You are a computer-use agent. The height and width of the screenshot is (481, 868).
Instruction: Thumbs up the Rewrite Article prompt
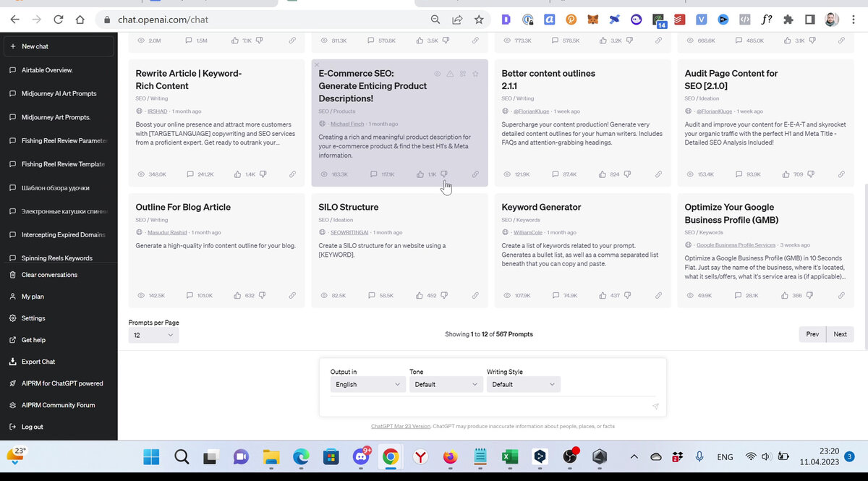236,174
